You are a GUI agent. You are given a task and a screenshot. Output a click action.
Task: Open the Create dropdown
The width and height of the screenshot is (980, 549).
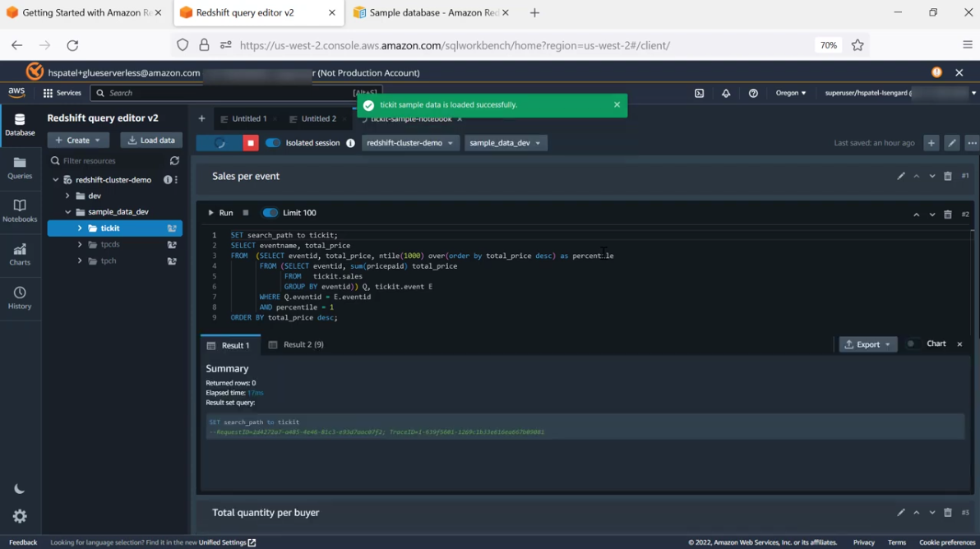(78, 140)
